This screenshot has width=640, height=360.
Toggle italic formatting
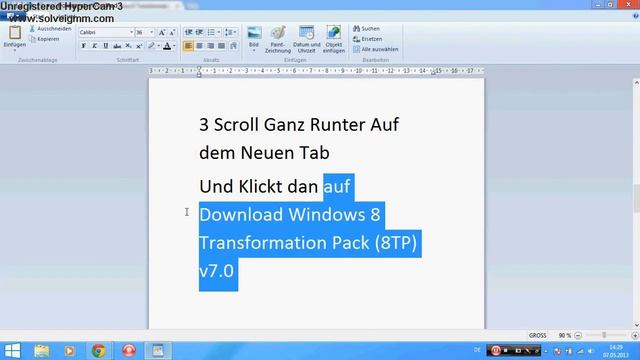tap(95, 46)
